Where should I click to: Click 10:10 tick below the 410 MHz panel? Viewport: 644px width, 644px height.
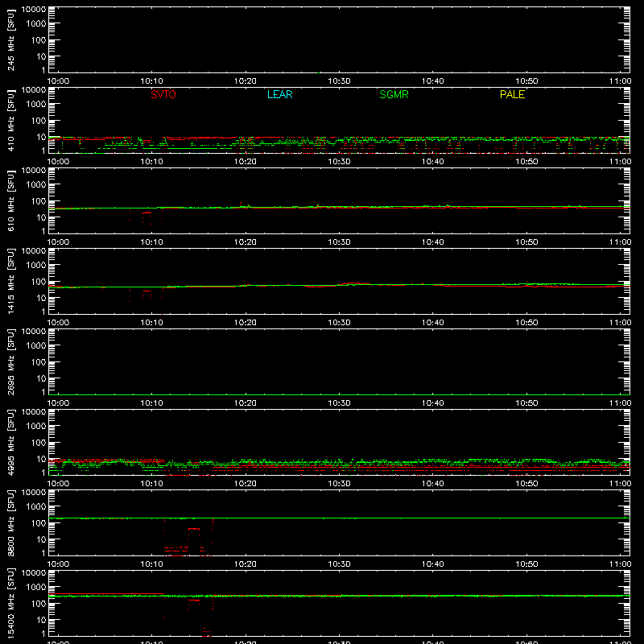click(x=152, y=162)
